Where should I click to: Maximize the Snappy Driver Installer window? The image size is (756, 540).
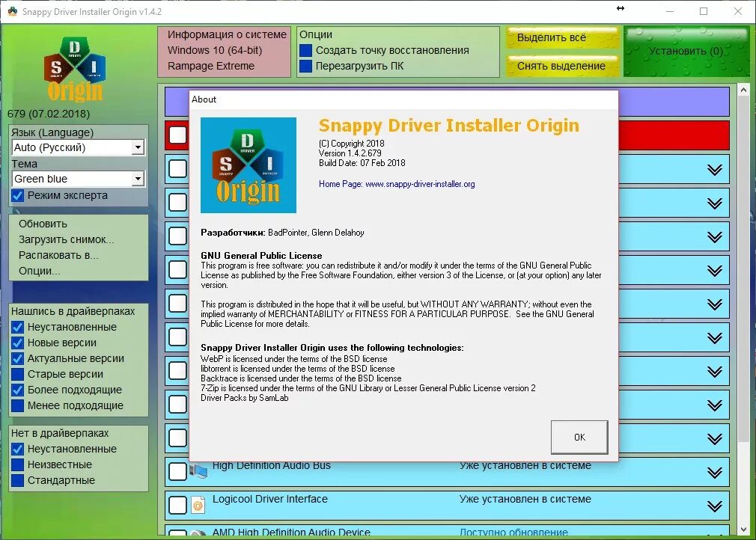point(704,11)
